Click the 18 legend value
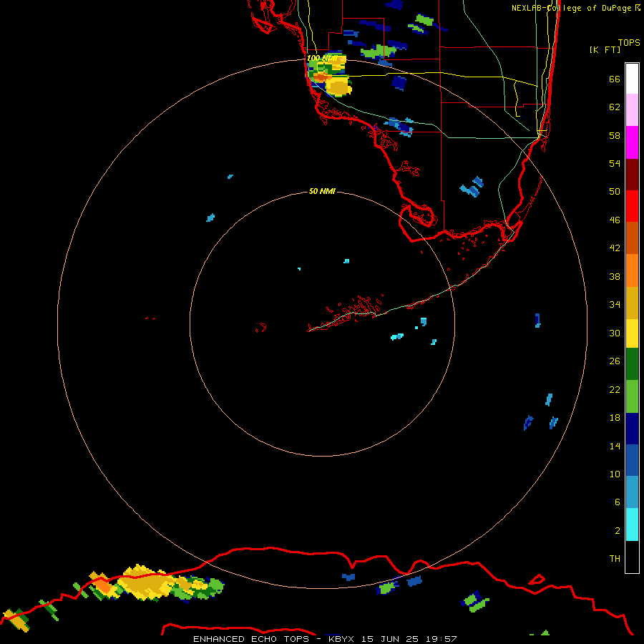644x644 pixels. click(615, 418)
